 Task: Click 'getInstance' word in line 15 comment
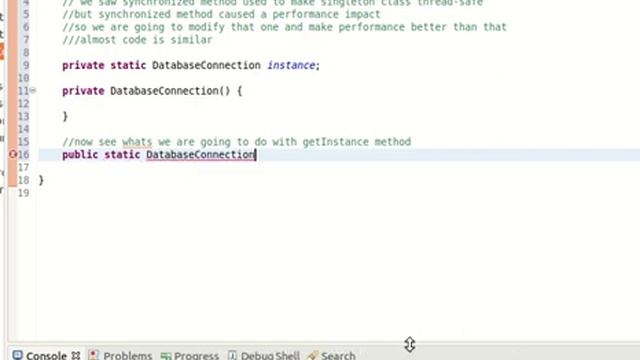point(336,142)
